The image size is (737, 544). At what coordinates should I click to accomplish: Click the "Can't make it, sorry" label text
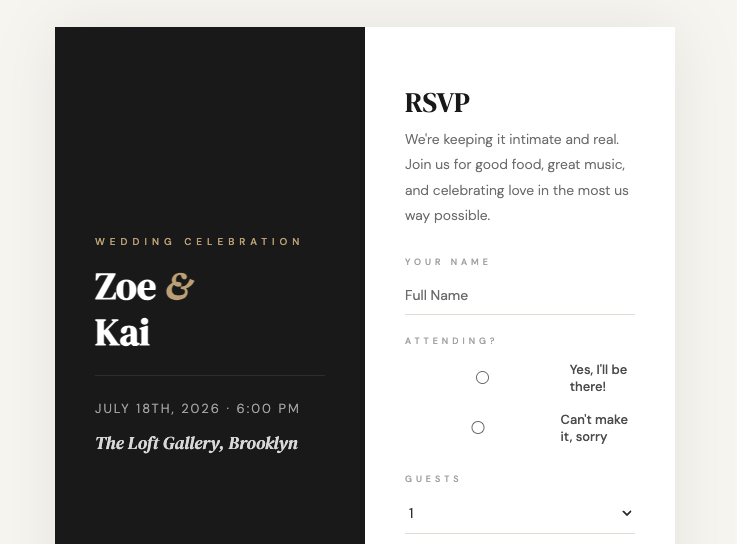coord(594,428)
